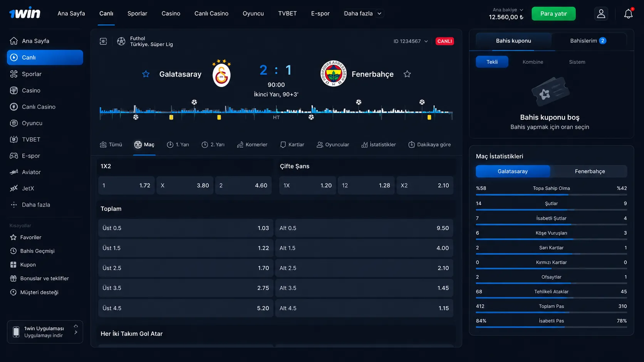Toggle favorite star for Galatasaray

pos(146,74)
